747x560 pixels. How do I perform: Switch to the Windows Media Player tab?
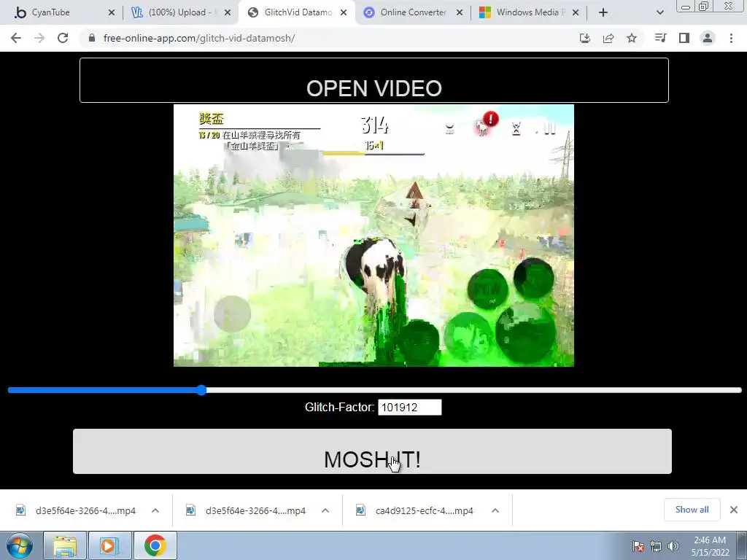529,12
